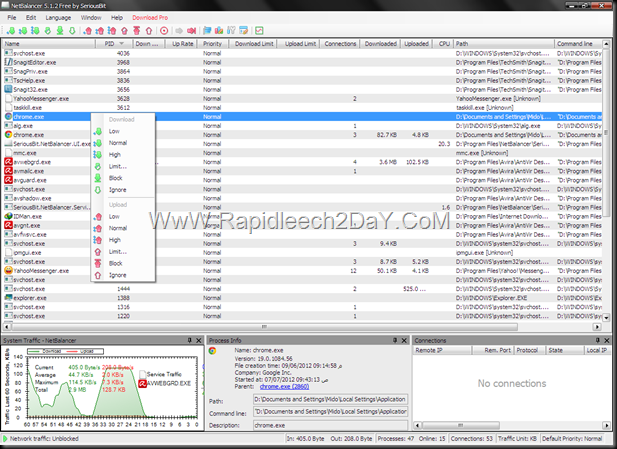Open parent link chrome.exe (2860)

284,387
